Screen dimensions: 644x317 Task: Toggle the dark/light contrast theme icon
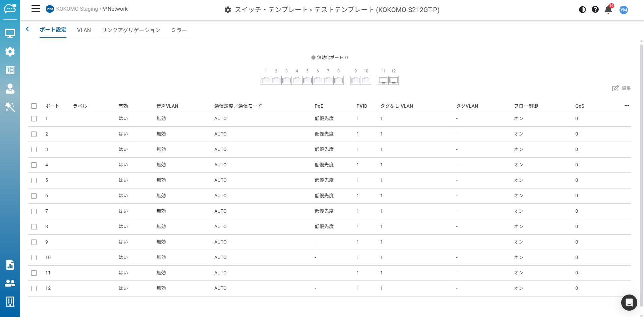coord(582,10)
